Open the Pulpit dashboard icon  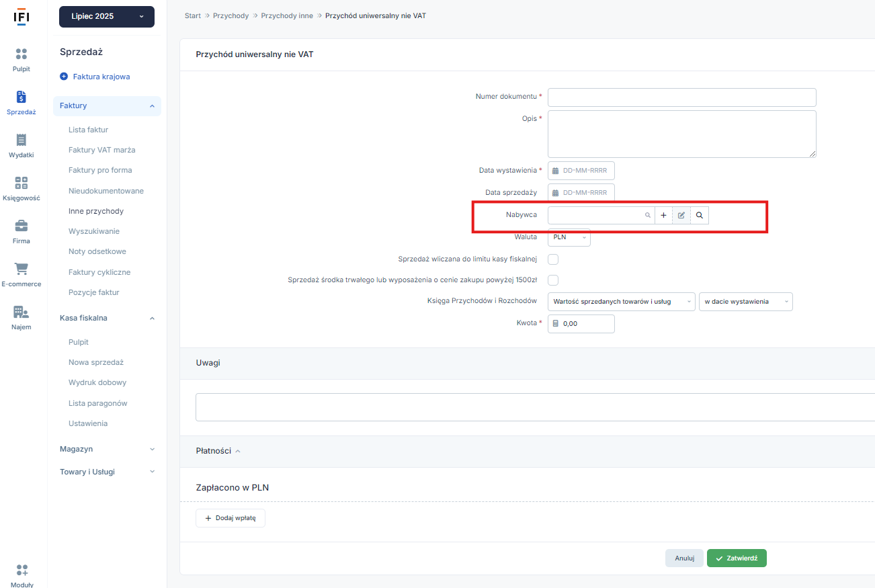pyautogui.click(x=22, y=54)
